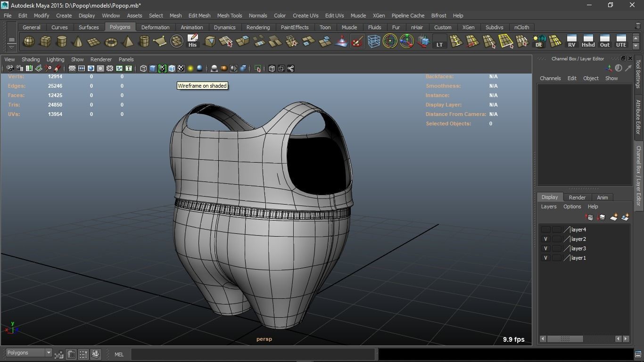Open the viewport Shading menu
The image size is (644, 362).
click(31, 59)
